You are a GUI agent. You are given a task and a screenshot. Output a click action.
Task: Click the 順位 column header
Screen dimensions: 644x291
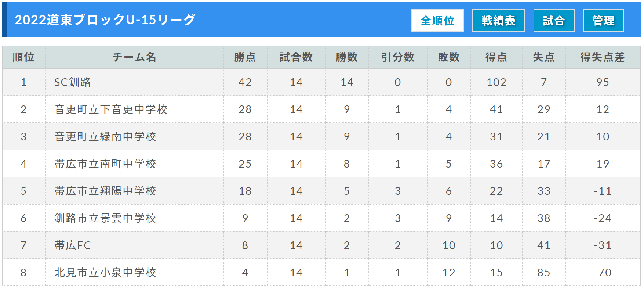pyautogui.click(x=23, y=57)
